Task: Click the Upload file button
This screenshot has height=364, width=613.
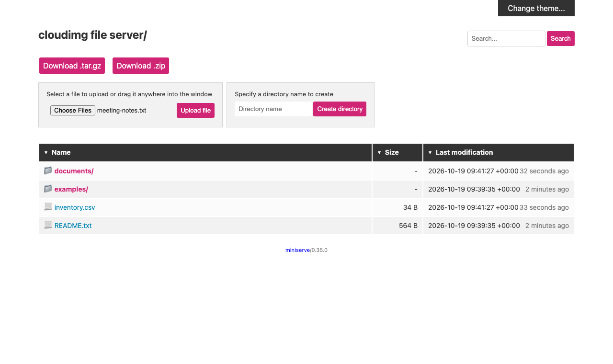Action: [x=195, y=110]
